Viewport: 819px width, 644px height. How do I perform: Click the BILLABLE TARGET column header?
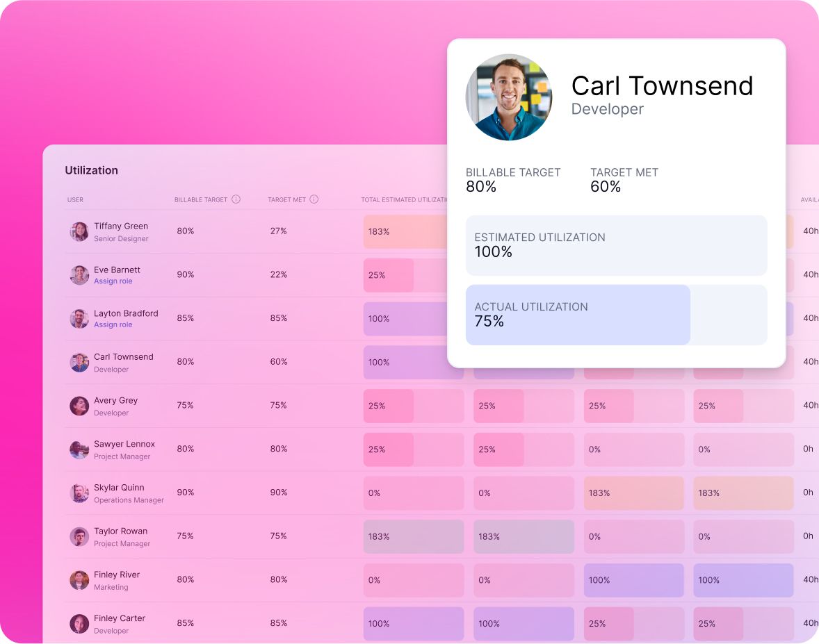[200, 200]
